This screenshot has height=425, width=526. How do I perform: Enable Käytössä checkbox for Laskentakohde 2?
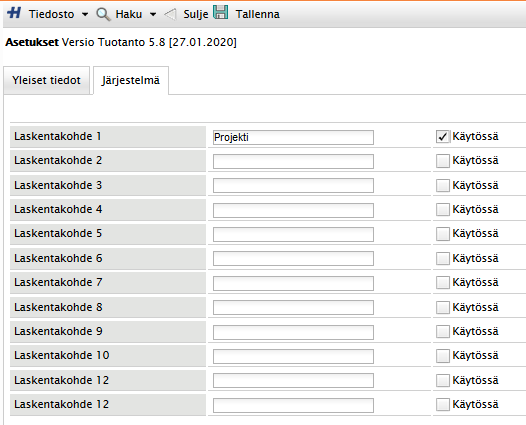tap(442, 161)
